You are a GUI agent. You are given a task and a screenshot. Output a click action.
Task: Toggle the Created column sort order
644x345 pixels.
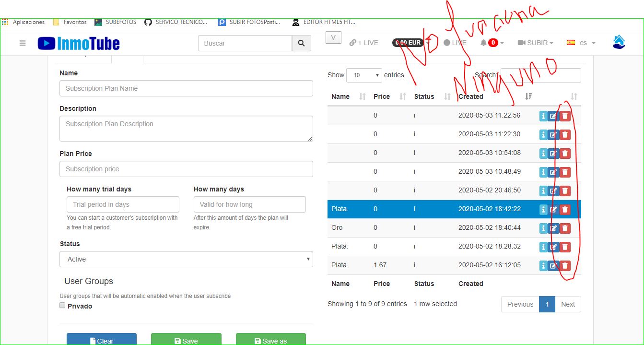(x=528, y=96)
